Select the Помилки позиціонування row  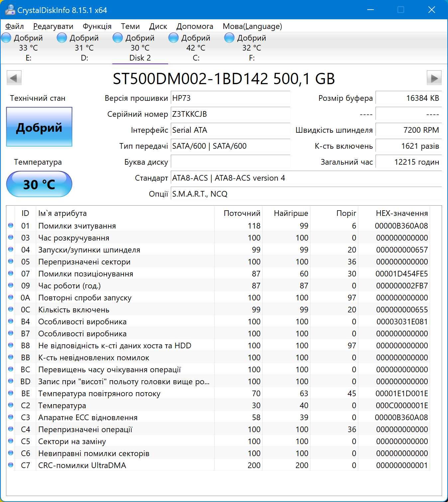click(218, 273)
